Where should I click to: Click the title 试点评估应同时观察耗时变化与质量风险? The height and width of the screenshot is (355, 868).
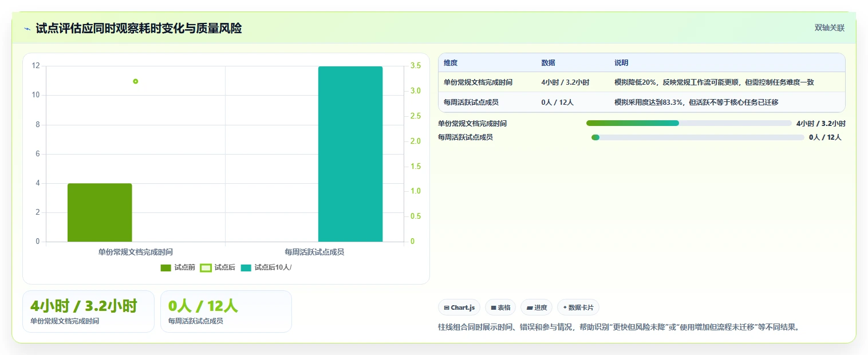coord(139,28)
